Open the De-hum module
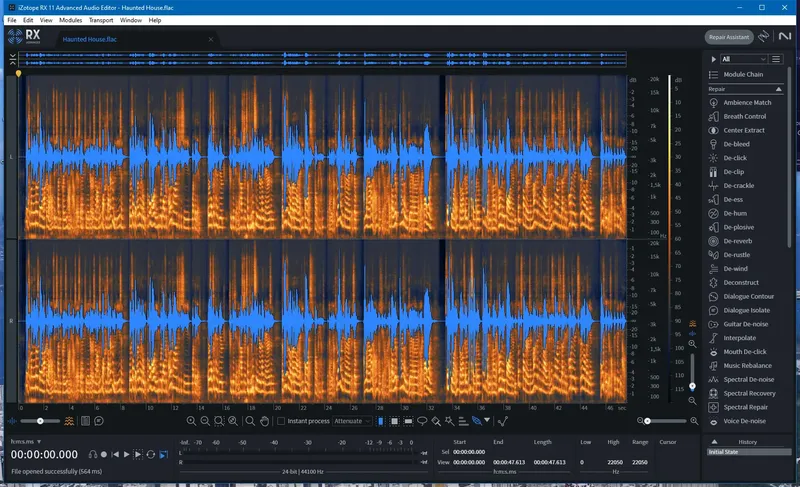800x487 pixels. pyautogui.click(x=735, y=213)
